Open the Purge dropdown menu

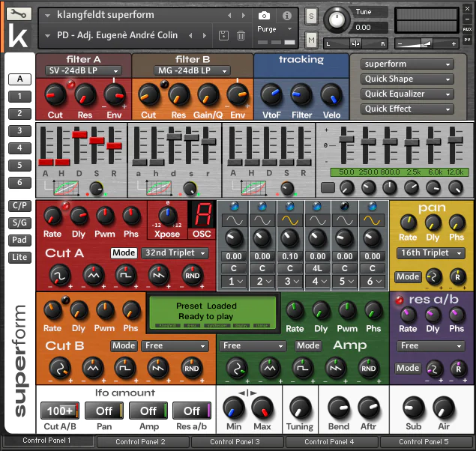pyautogui.click(x=274, y=29)
